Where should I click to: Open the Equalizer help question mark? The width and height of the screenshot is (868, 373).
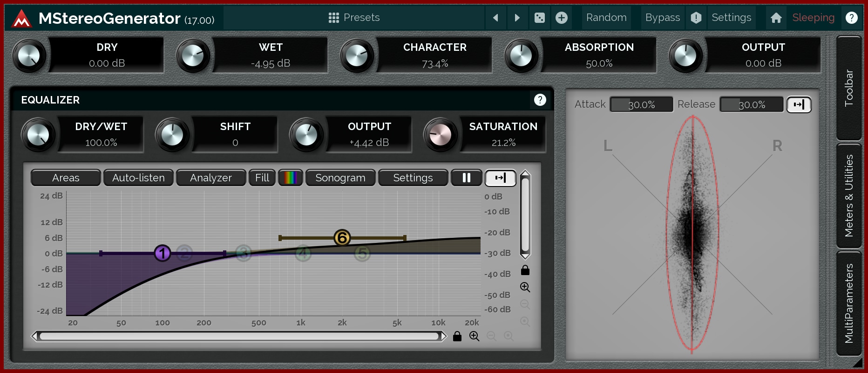pyautogui.click(x=540, y=100)
